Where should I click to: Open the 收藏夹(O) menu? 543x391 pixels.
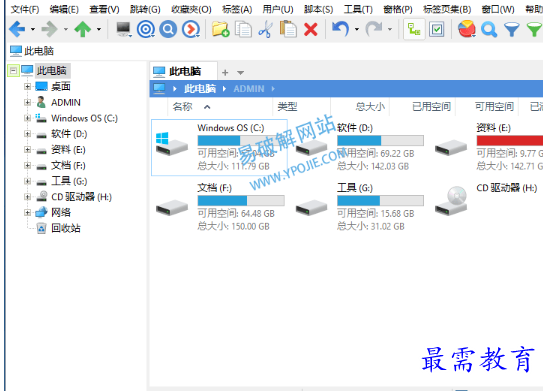[x=192, y=9]
